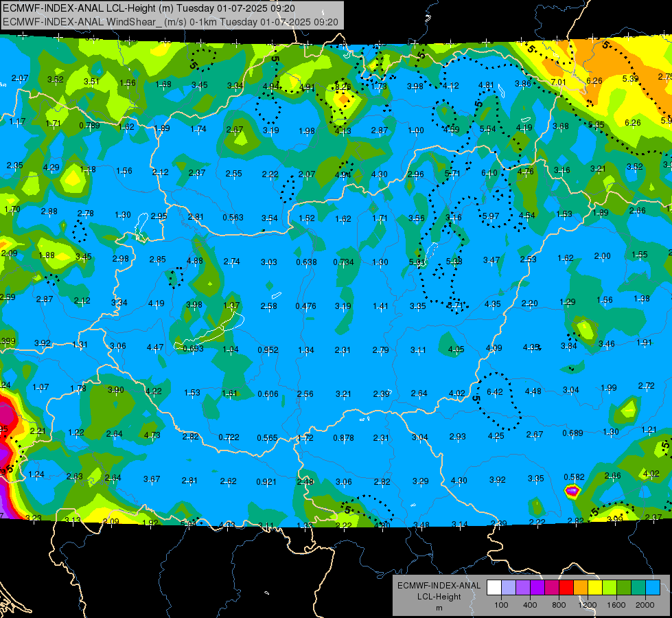Screen dimensions: 672x618
Task: Click the wind shear value 0.565
Action: pyautogui.click(x=267, y=438)
